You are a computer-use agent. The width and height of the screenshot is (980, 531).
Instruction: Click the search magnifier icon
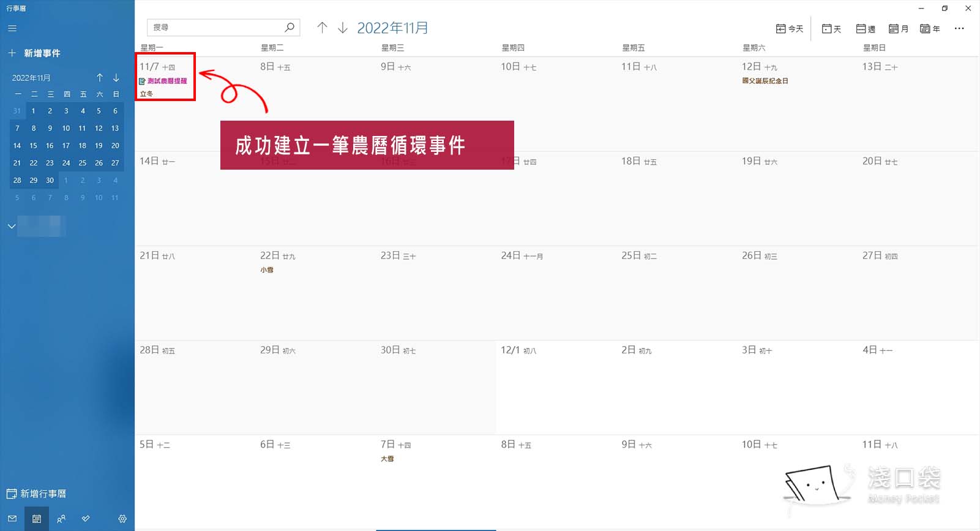(x=290, y=28)
